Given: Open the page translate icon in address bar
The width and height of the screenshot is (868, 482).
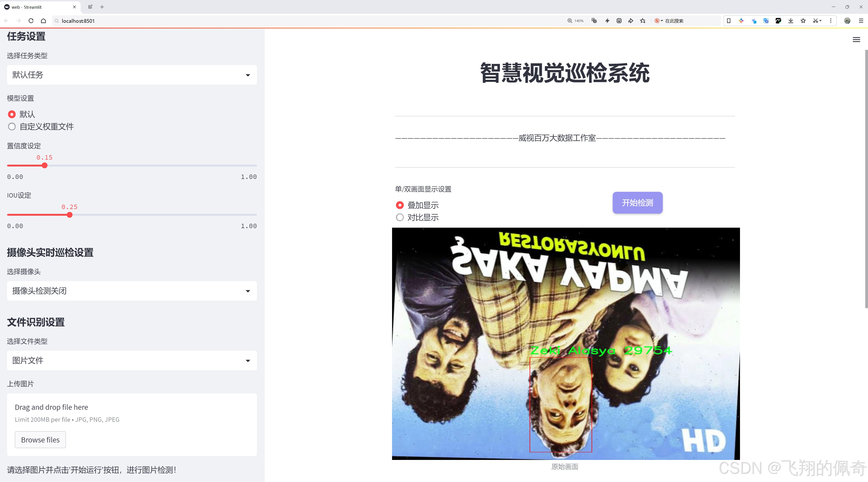Looking at the screenshot, I should tap(594, 21).
